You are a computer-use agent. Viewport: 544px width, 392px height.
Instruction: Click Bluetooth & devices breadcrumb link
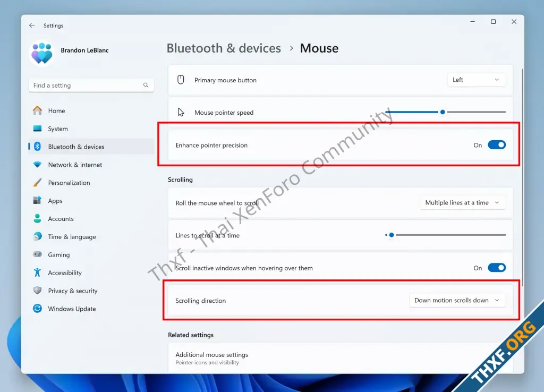coord(224,48)
